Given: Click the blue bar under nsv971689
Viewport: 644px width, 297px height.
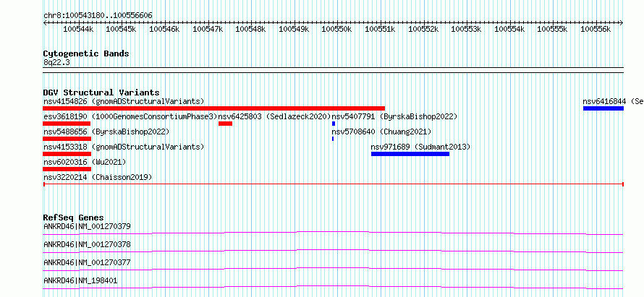Looking at the screenshot, I should tap(410, 154).
